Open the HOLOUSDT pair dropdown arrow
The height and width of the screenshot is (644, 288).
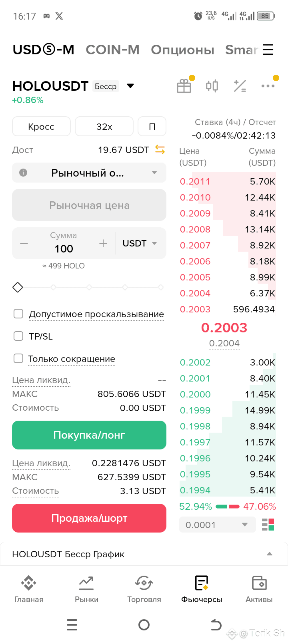point(130,86)
